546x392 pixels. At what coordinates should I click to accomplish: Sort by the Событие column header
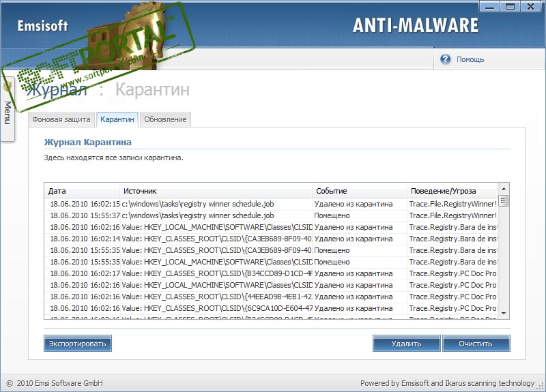[x=360, y=191]
